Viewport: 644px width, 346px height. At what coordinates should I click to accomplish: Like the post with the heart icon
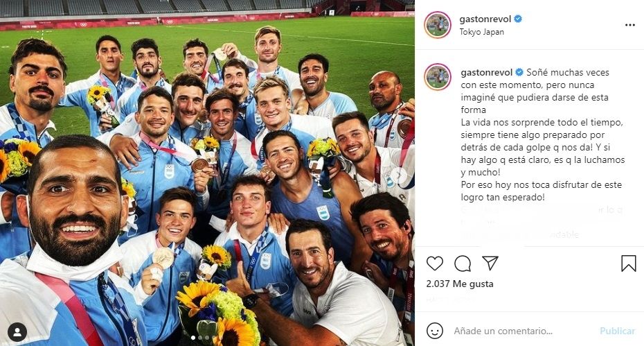pyautogui.click(x=435, y=263)
